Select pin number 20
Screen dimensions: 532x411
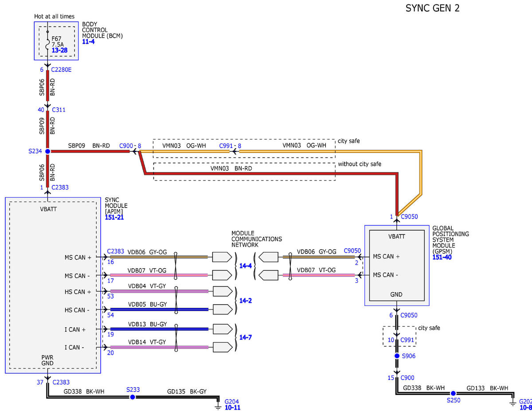point(110,352)
